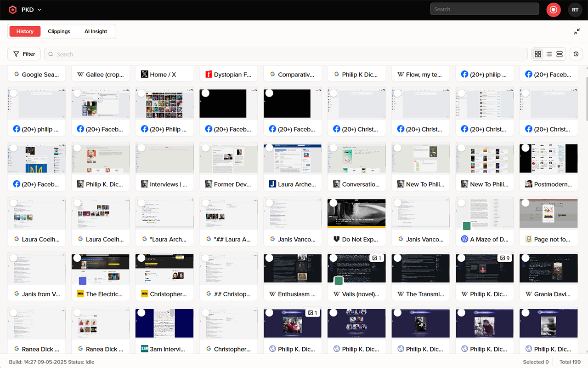Collapse the view with the shrink arrows icon
588x368 pixels.
[x=577, y=31]
